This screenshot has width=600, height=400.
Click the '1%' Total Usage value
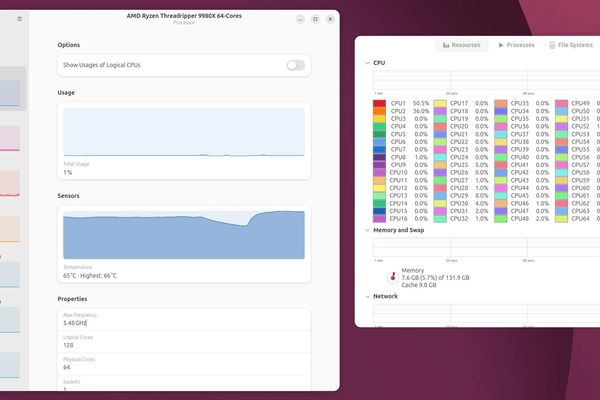tap(68, 173)
